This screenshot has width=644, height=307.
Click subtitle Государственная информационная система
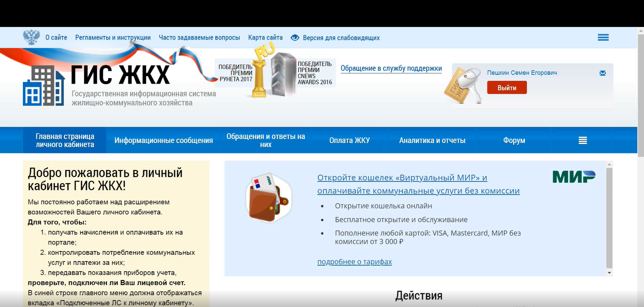144,94
